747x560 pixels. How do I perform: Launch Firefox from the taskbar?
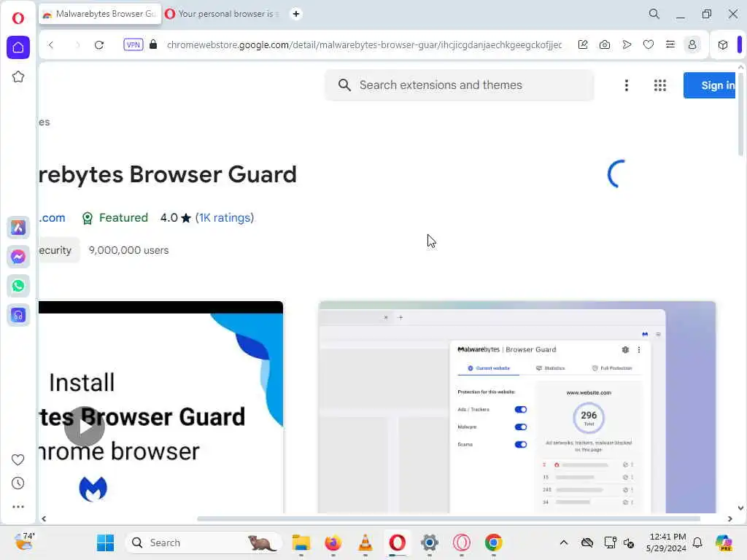(x=333, y=542)
